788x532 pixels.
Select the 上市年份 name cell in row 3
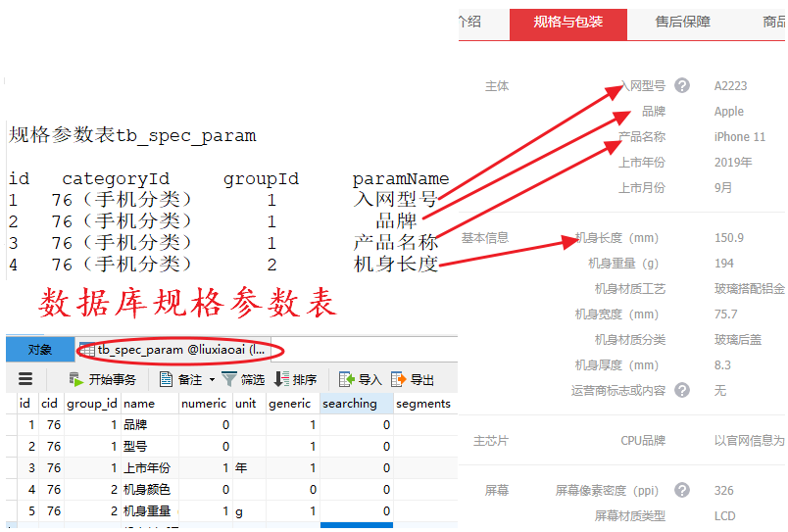point(147,468)
